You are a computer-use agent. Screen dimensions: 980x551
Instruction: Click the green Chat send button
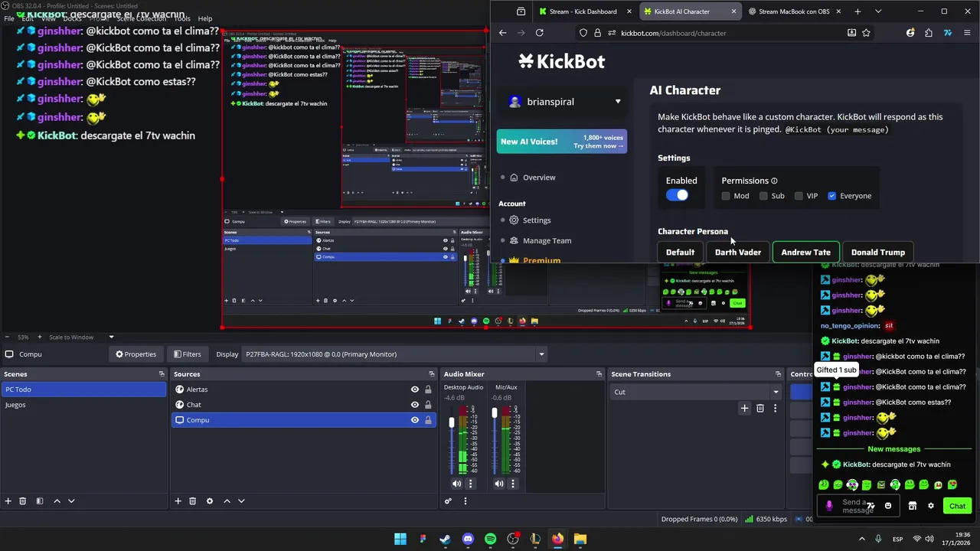957,506
